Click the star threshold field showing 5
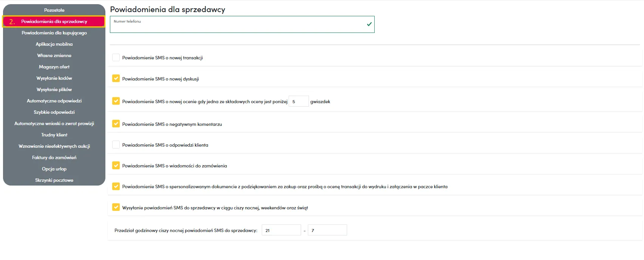644x260 pixels. tap(298, 102)
